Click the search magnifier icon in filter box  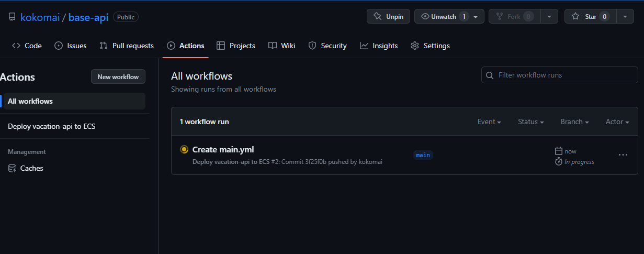490,75
